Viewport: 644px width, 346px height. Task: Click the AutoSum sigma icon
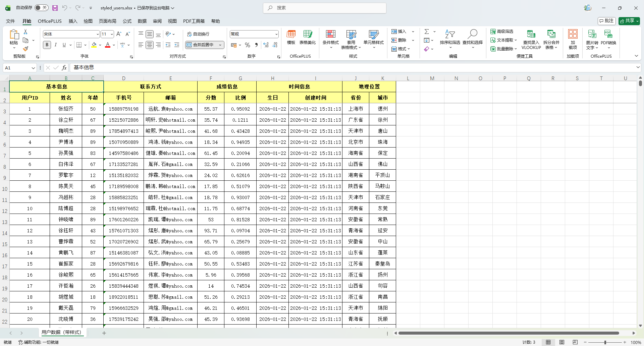coord(427,32)
